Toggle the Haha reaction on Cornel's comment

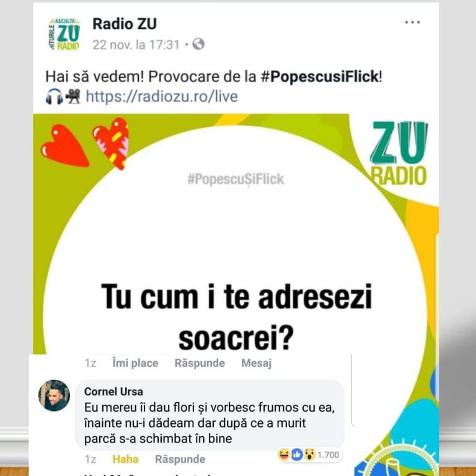(125, 459)
